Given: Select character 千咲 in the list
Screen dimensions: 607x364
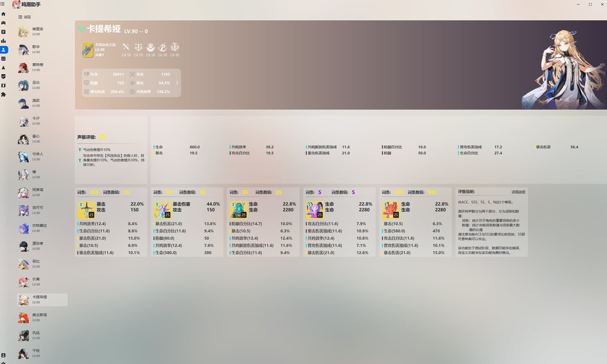Looking at the screenshot, I should (42, 353).
